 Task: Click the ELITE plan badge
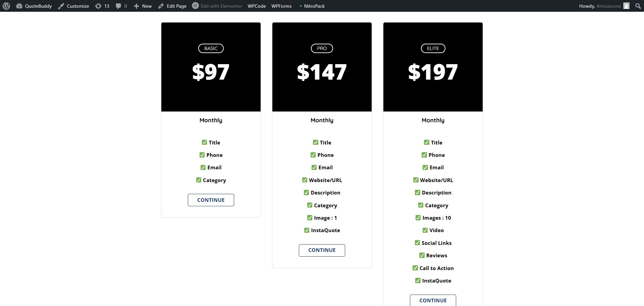click(x=433, y=48)
